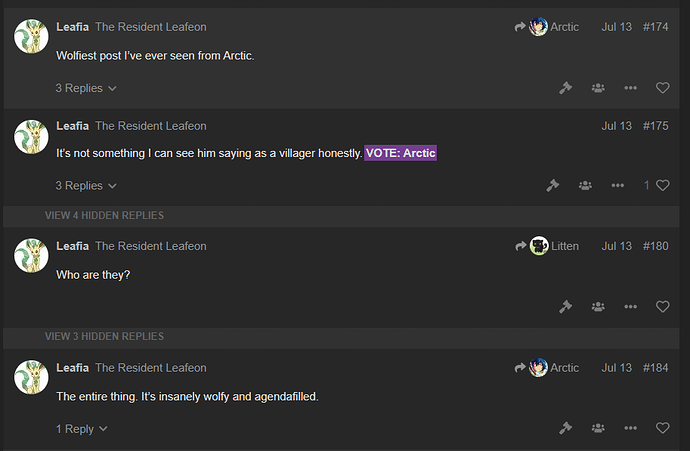The height and width of the screenshot is (451, 690).
Task: Open the more actions ellipsis on post #180
Action: tap(630, 307)
